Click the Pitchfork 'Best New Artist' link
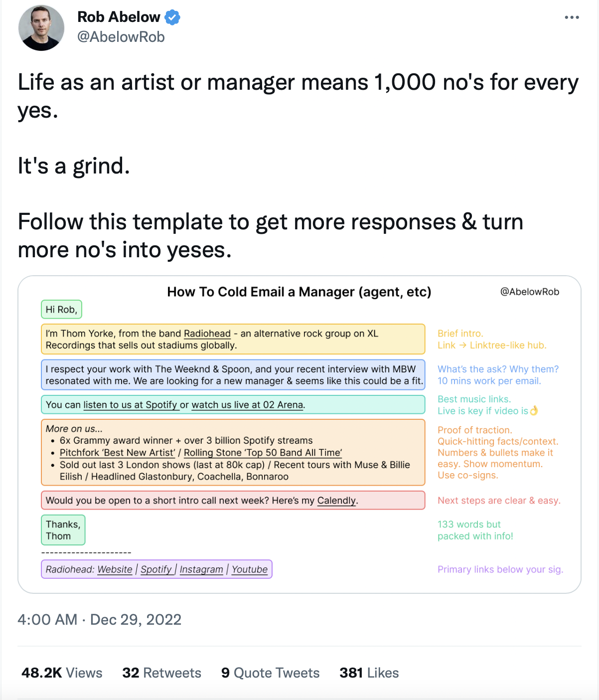Screen dimensions: 599x700 (x=118, y=453)
